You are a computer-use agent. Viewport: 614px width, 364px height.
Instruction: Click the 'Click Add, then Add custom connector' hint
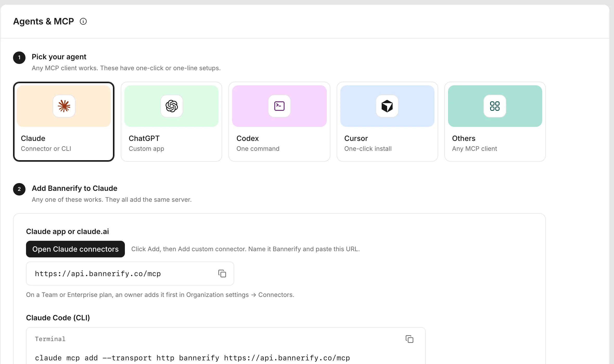tap(245, 249)
